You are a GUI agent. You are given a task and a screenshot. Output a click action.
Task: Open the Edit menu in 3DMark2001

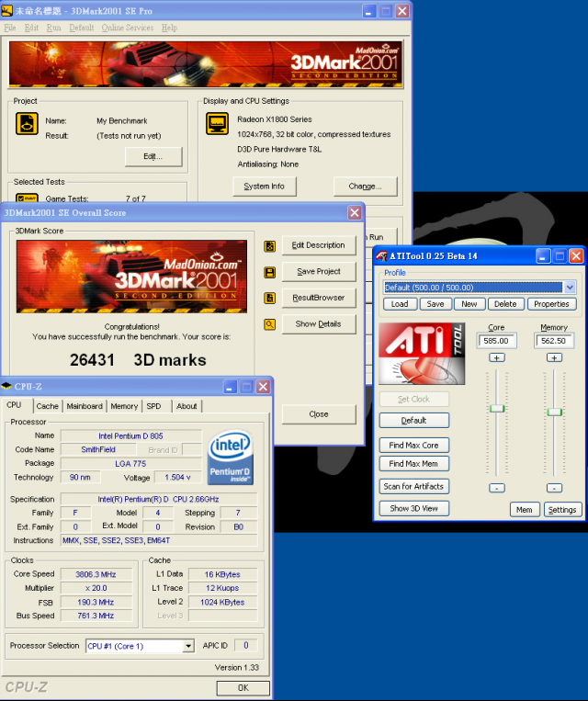pyautogui.click(x=31, y=28)
